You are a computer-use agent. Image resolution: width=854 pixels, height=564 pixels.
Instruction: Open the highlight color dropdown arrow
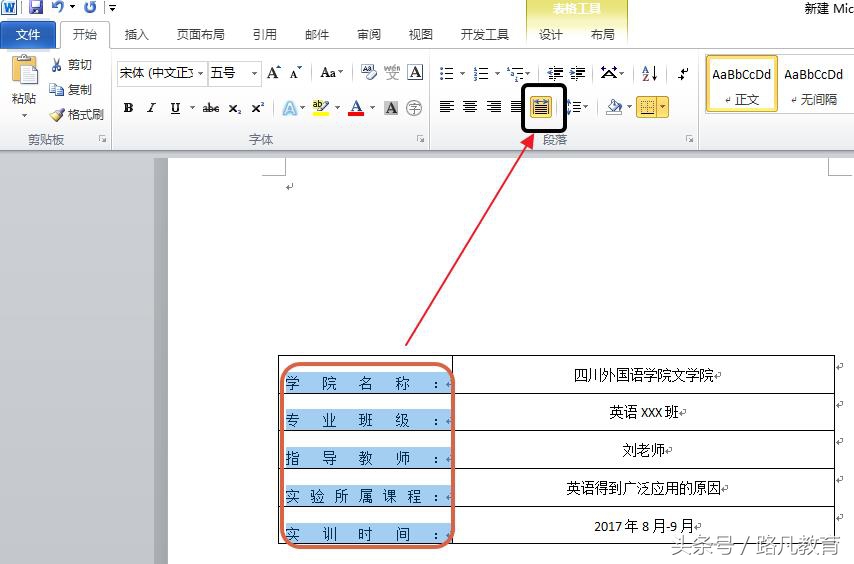pos(337,108)
